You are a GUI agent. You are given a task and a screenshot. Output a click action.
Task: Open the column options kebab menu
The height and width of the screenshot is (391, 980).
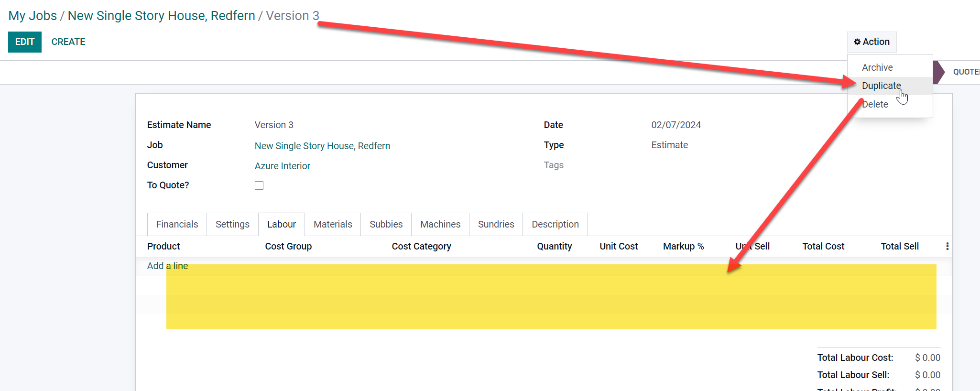[x=947, y=246]
